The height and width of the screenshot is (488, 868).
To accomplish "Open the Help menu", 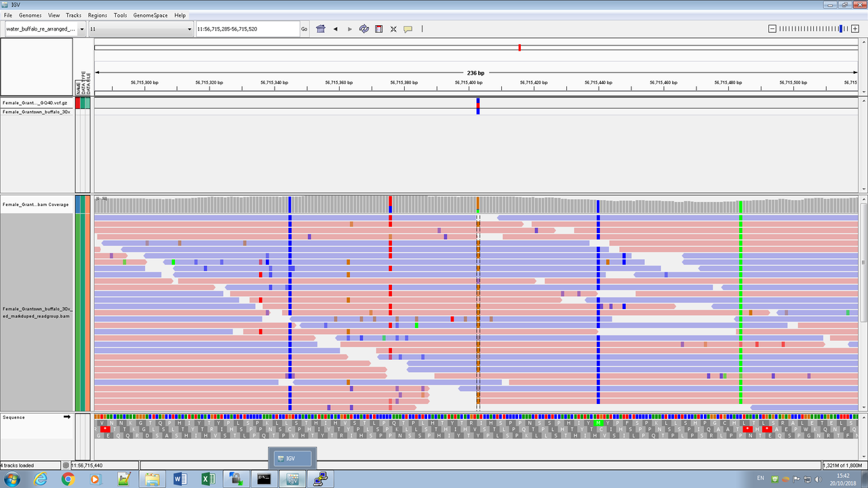I will (x=180, y=15).
